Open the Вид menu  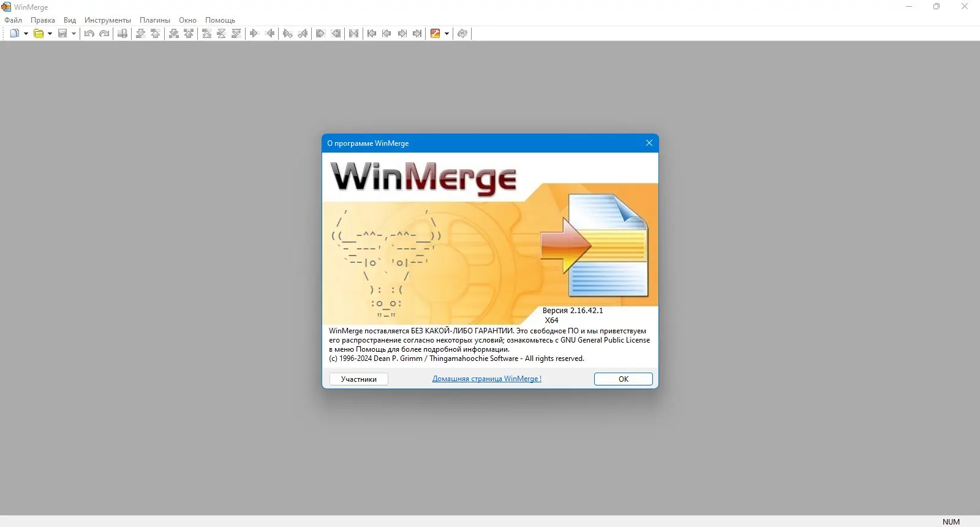point(70,20)
